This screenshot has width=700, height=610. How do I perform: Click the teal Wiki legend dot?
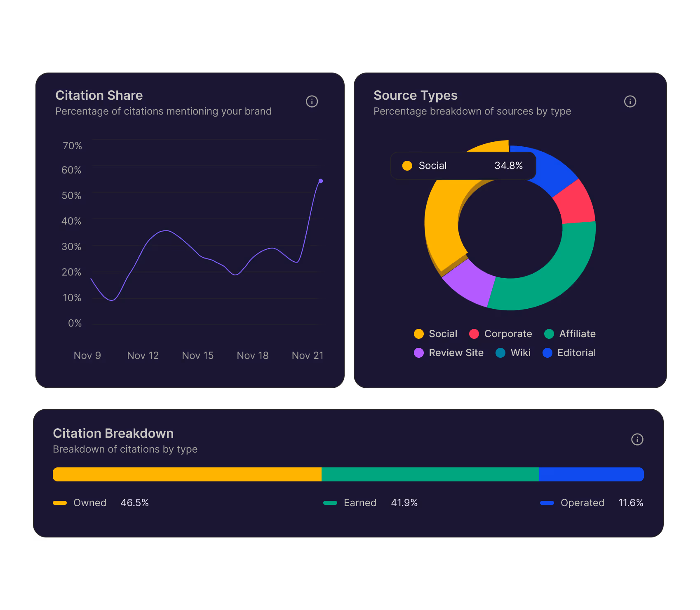(x=500, y=353)
